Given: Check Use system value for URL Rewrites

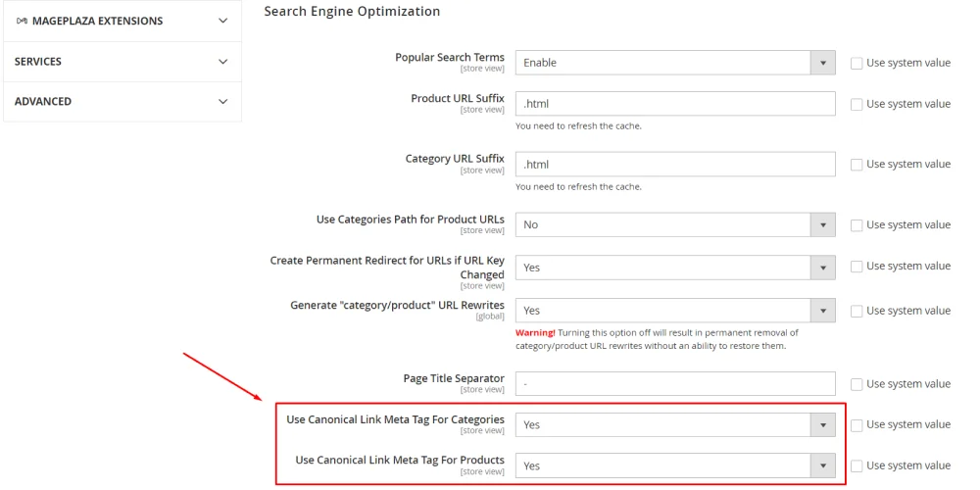Looking at the screenshot, I should pos(857,312).
